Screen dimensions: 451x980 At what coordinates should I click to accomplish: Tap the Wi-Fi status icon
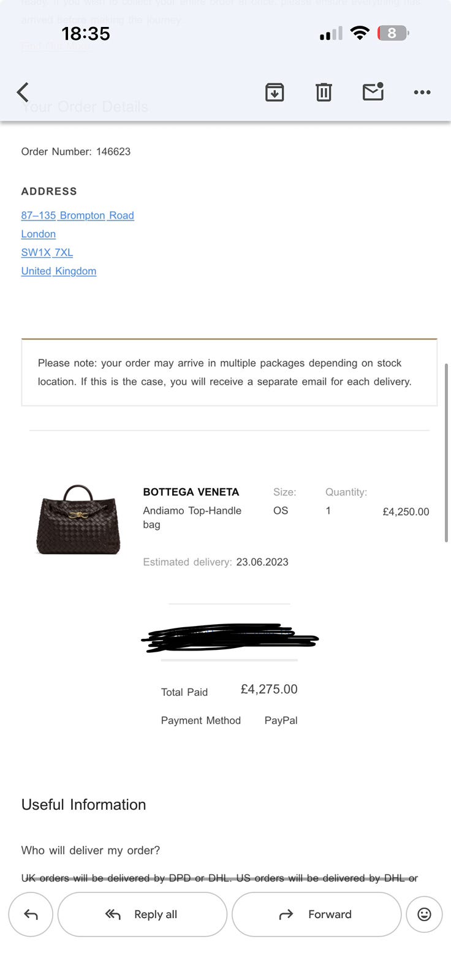click(360, 33)
